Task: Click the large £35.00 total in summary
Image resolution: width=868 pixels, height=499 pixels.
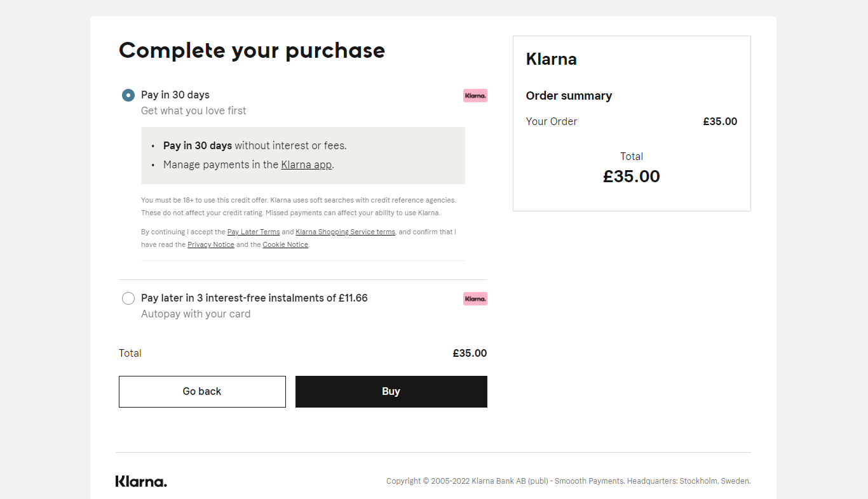Action: [632, 176]
